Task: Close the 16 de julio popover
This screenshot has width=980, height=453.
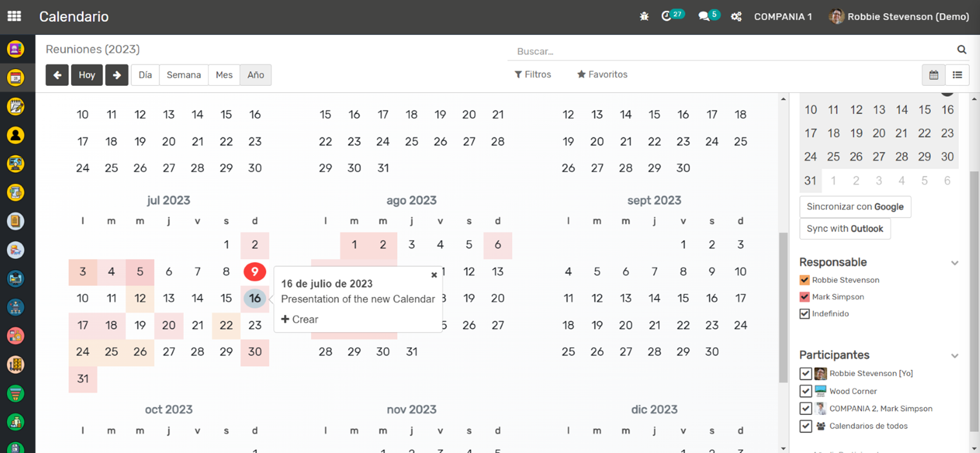Action: pyautogui.click(x=434, y=275)
